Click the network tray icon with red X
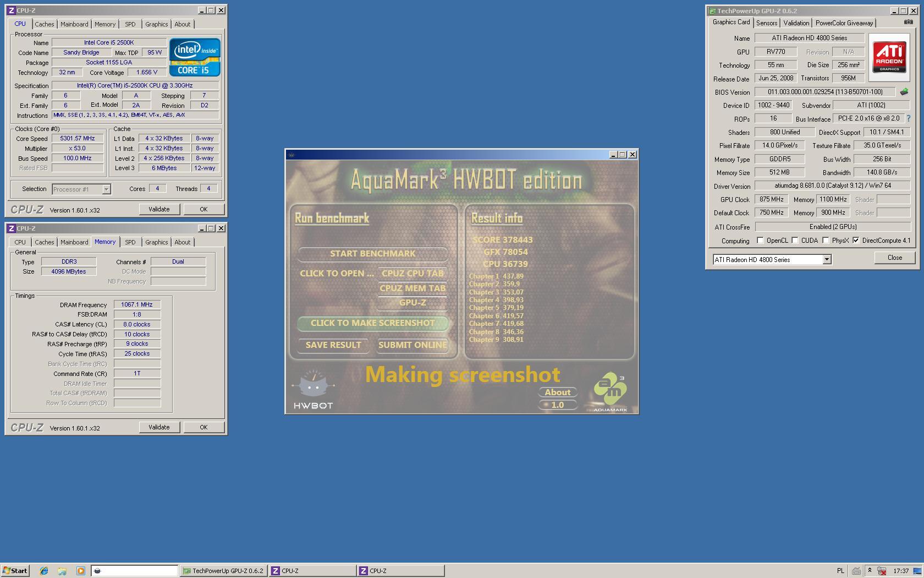Screen dimensions: 924x578 coord(881,571)
